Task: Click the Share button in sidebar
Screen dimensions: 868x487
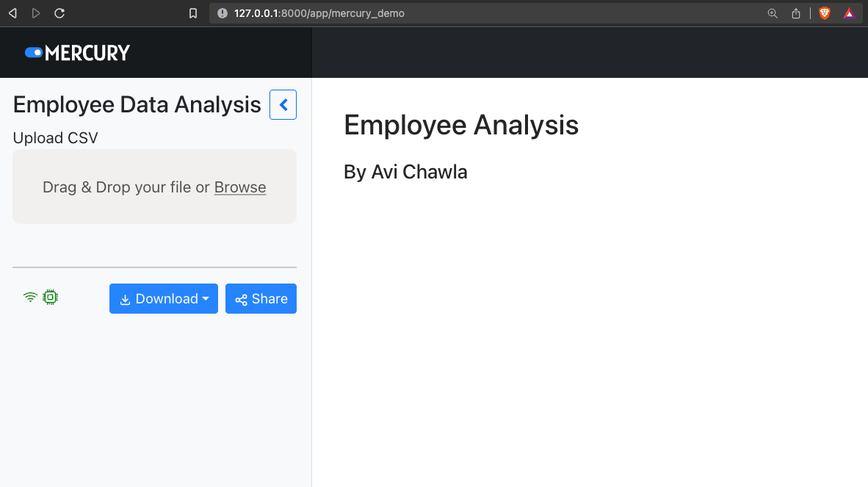Action: 261,299
